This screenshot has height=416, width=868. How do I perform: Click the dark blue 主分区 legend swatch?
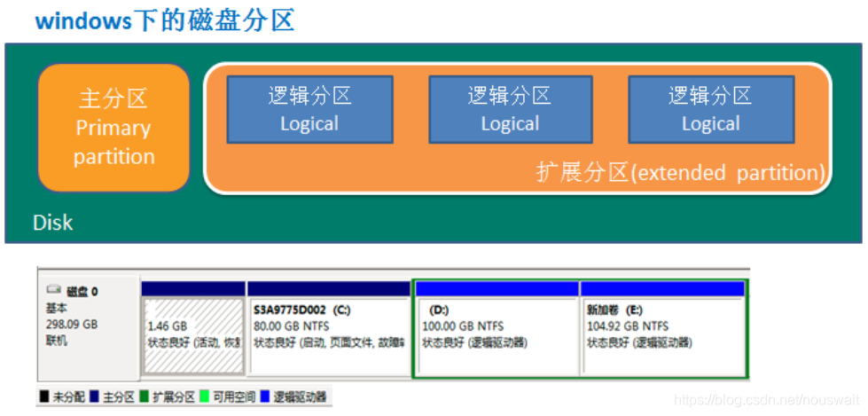pos(94,397)
